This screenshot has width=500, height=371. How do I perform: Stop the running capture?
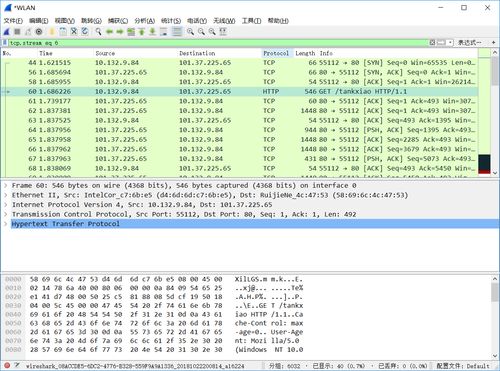pos(17,32)
